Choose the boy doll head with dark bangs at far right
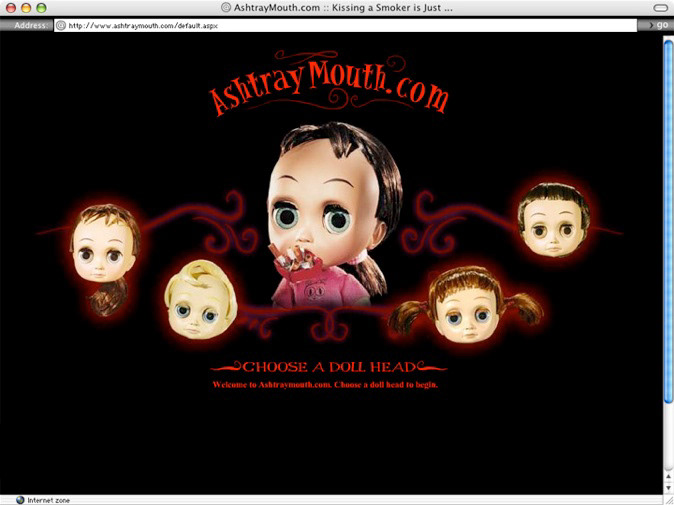The width and height of the screenshot is (674, 505). pyautogui.click(x=554, y=219)
